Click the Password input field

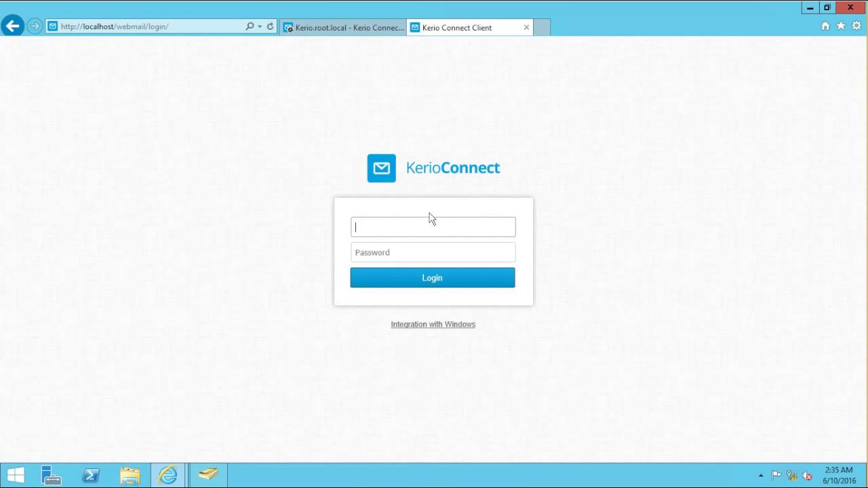(433, 252)
